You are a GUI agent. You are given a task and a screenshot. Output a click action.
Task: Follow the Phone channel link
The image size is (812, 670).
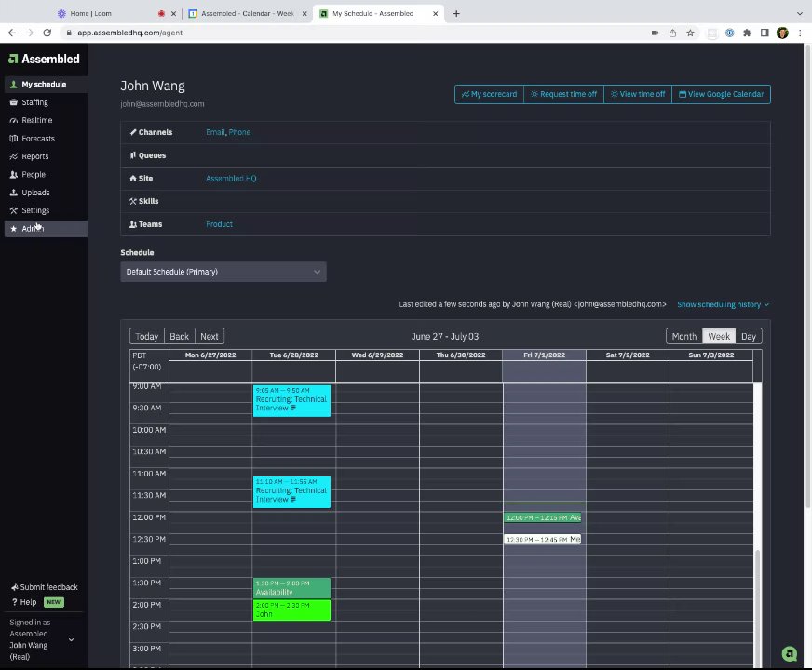point(239,132)
